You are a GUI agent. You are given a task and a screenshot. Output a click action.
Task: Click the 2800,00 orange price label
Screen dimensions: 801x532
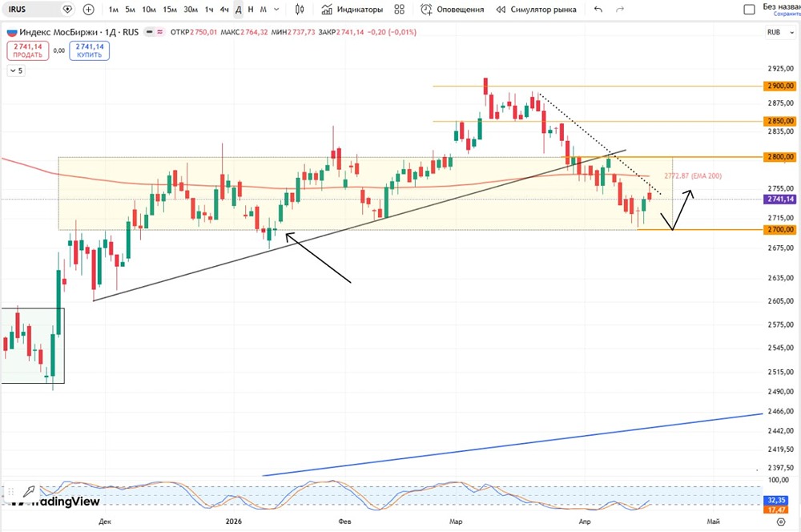click(779, 157)
